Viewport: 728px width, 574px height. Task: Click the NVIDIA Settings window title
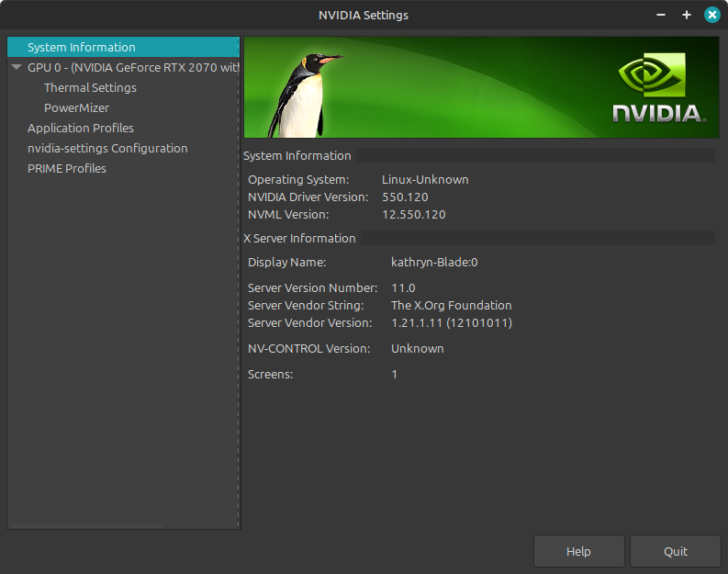[x=364, y=15]
